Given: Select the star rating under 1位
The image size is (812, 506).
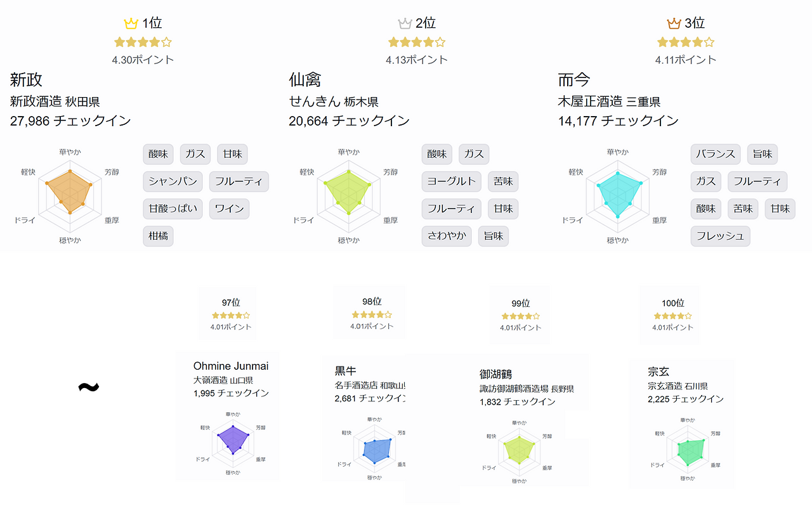Looking at the screenshot, I should 143,42.
